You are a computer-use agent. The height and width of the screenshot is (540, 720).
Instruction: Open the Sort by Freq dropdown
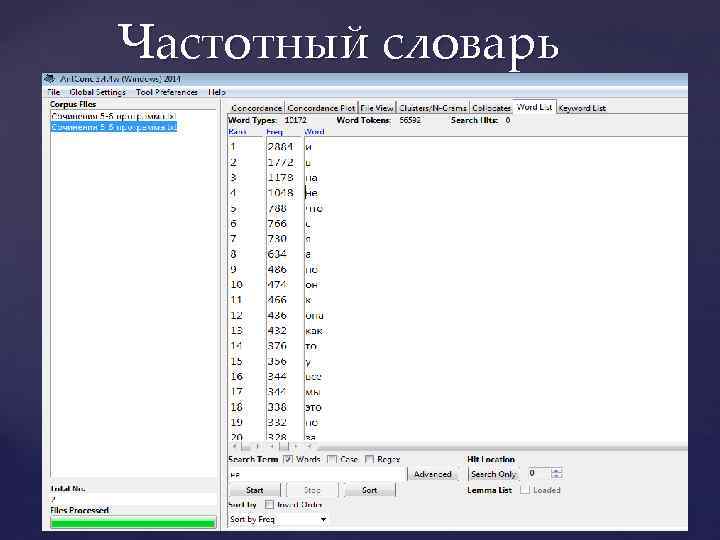click(279, 519)
